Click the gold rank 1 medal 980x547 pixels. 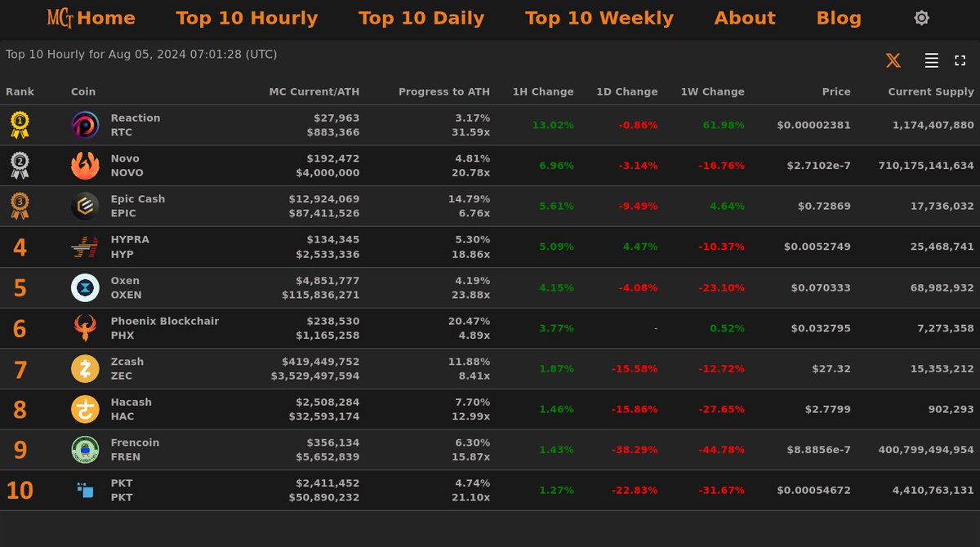[x=20, y=125]
